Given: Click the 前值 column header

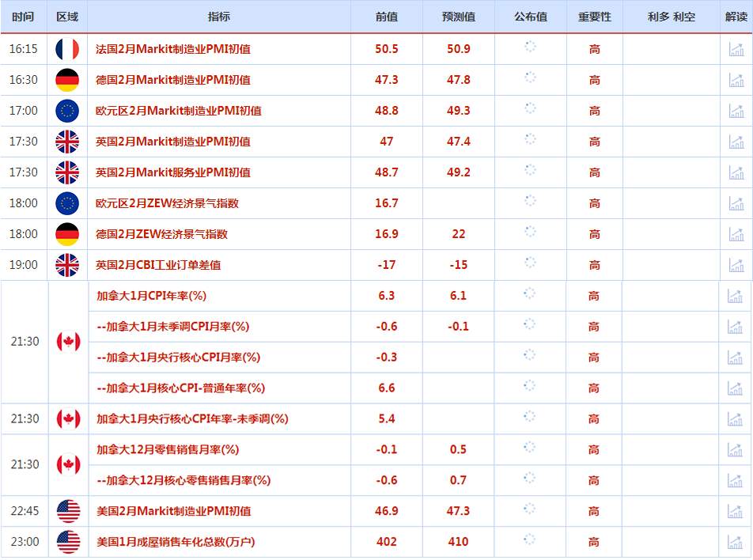Looking at the screenshot, I should [387, 17].
